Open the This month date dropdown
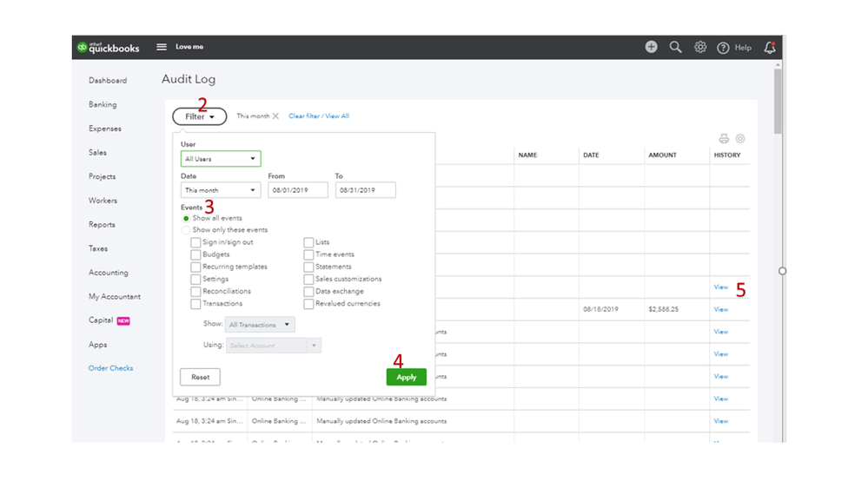This screenshot has width=868, height=488. tap(221, 190)
